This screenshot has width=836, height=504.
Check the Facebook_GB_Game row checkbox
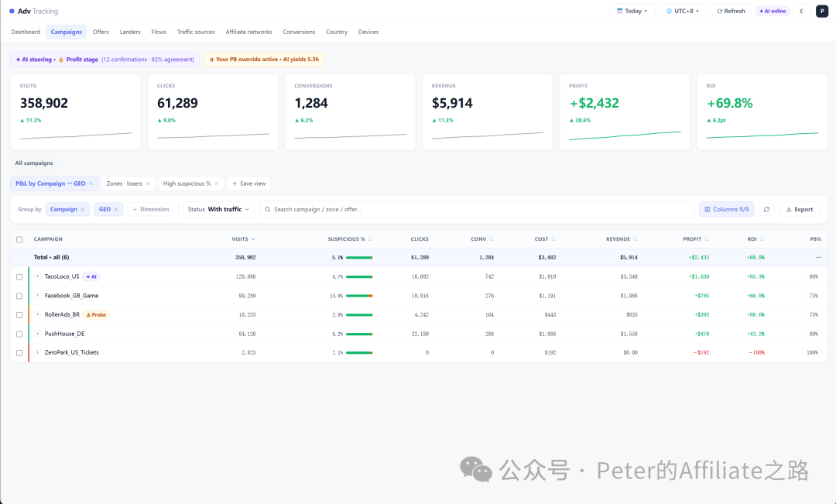[x=19, y=296]
